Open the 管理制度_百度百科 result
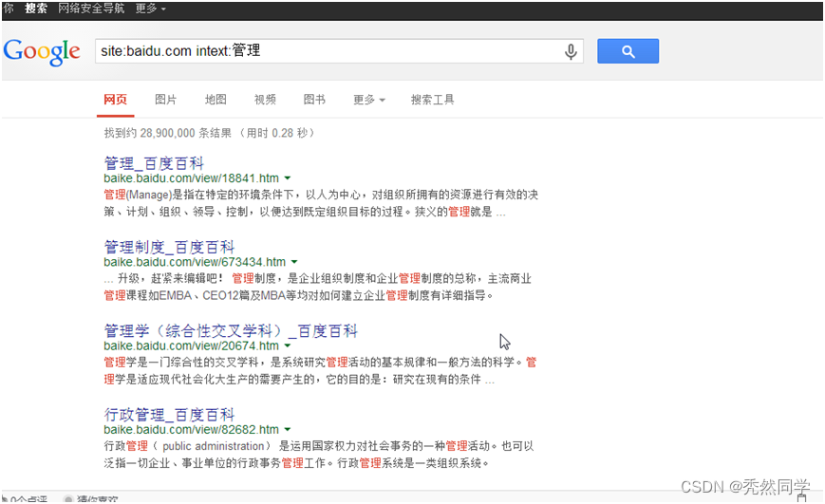The image size is (825, 504). (x=169, y=247)
